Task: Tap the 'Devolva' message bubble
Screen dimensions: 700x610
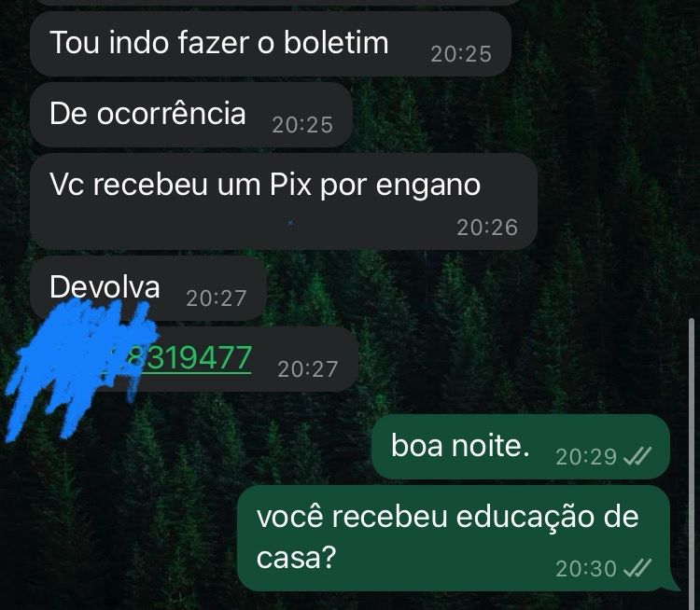Action: coord(148,288)
